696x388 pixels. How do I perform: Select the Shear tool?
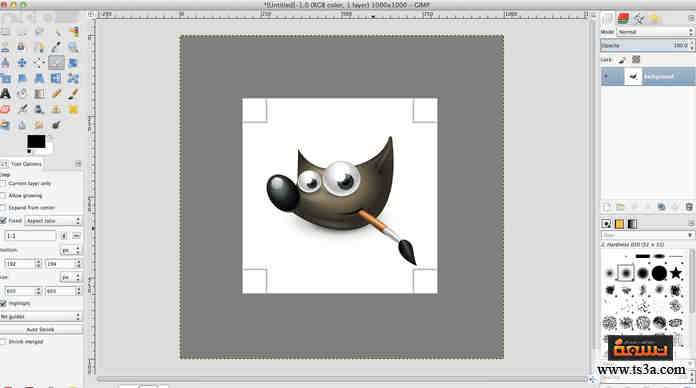(x=22, y=79)
